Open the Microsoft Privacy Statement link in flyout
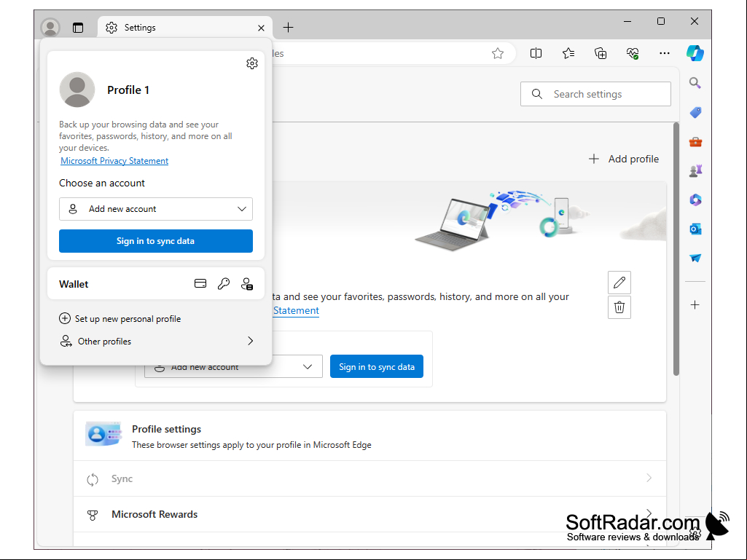The height and width of the screenshot is (560, 747). click(114, 161)
